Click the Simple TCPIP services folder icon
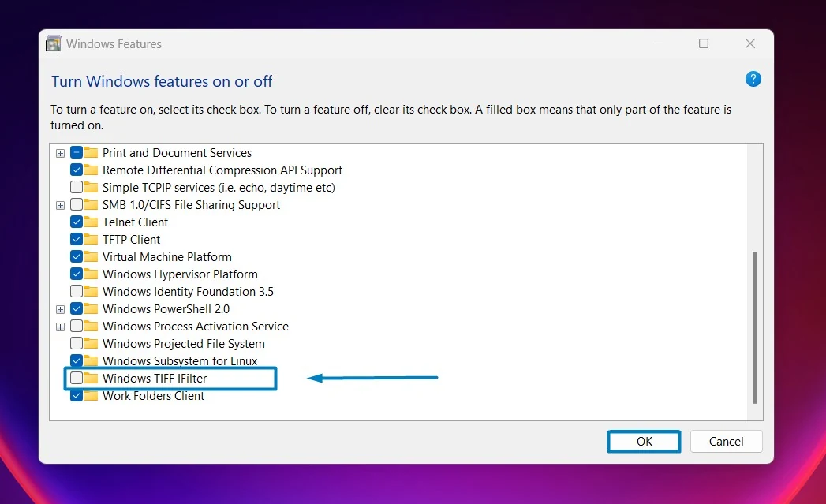826x504 pixels. point(91,187)
